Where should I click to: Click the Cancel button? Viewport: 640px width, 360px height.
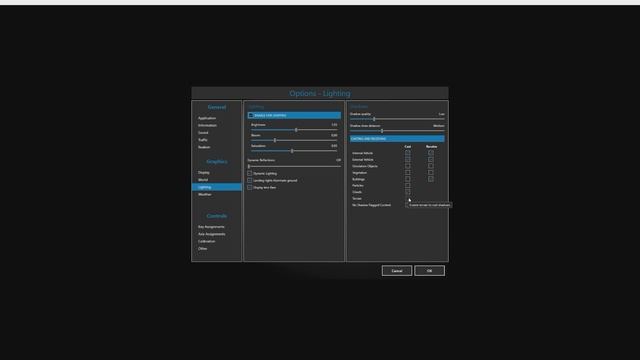(397, 271)
